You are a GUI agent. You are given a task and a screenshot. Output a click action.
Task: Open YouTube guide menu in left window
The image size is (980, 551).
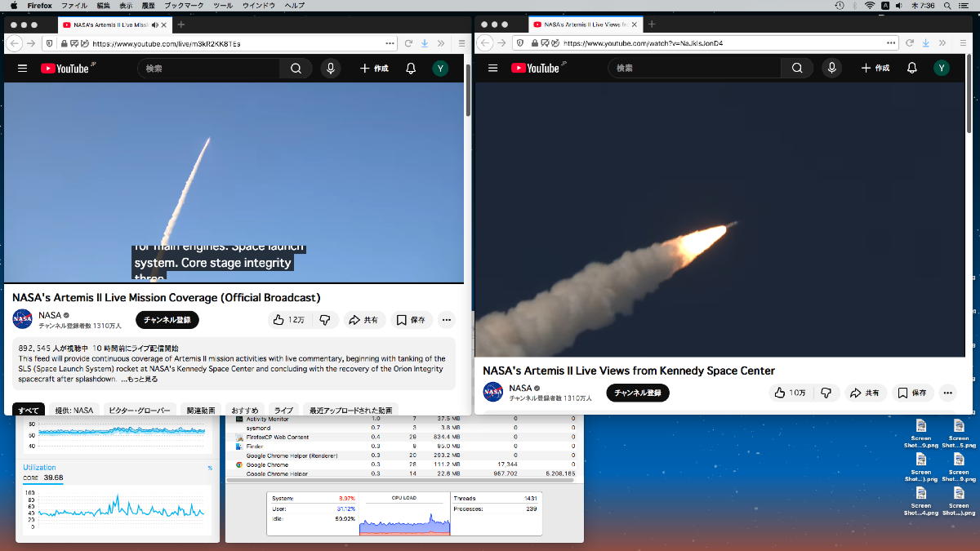[22, 69]
